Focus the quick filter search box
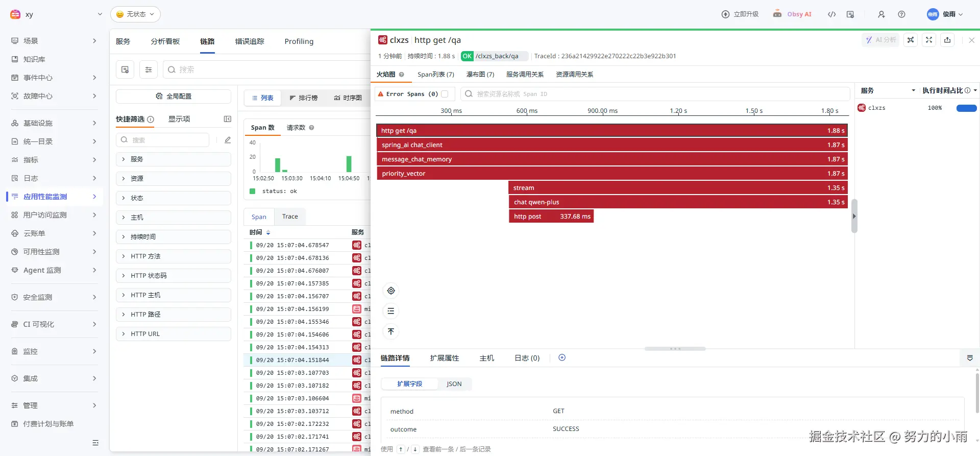 (x=163, y=140)
